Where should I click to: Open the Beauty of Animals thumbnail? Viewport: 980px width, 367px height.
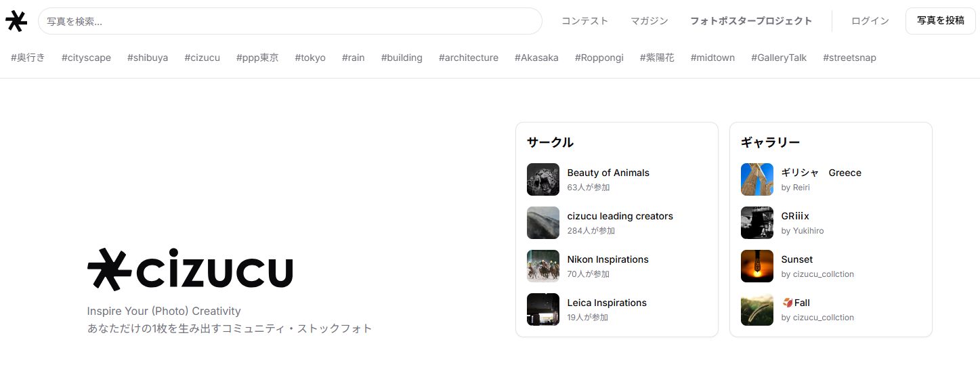543,179
